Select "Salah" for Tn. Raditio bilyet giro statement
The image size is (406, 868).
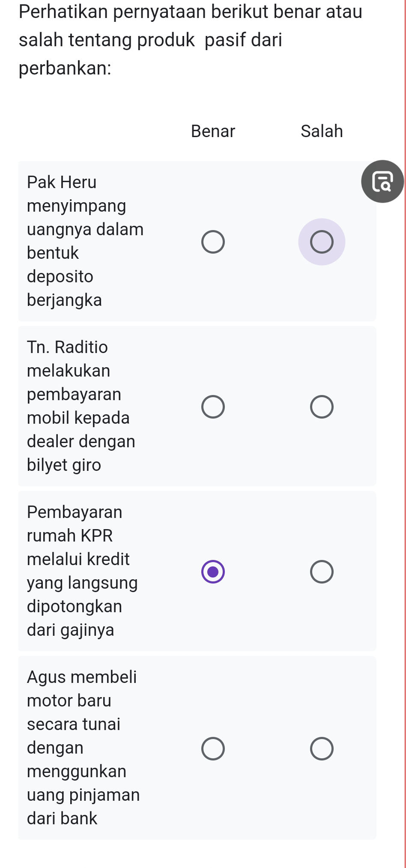click(x=322, y=406)
